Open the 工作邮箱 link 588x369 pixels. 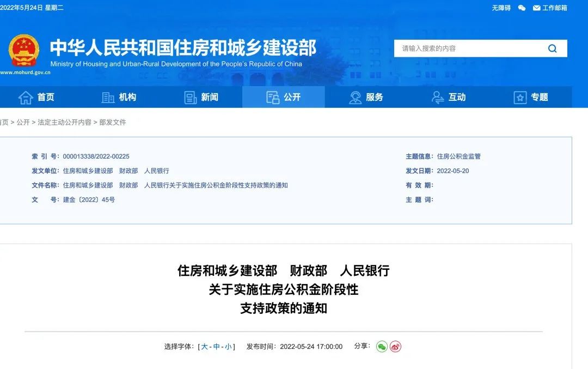[555, 8]
